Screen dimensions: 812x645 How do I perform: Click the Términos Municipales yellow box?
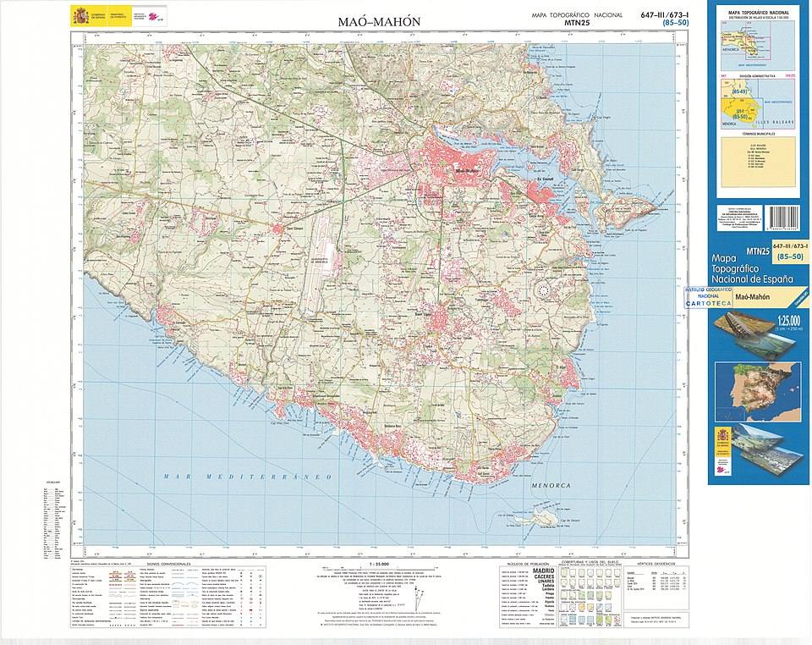click(x=758, y=163)
